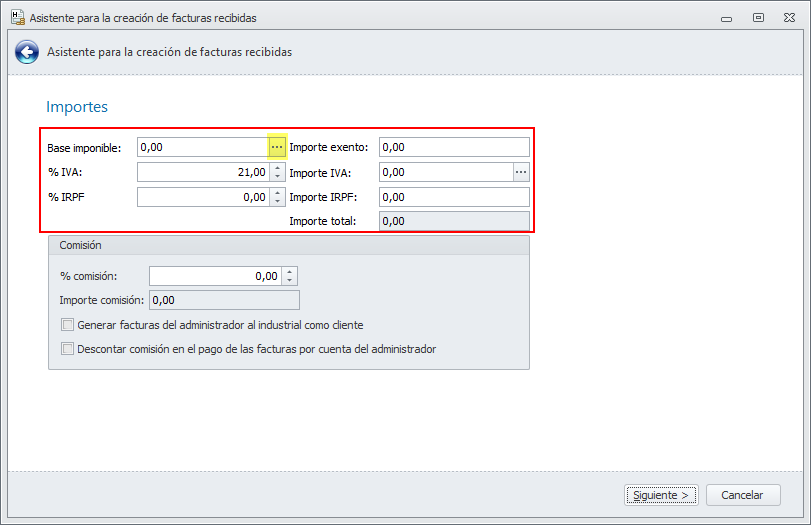811x525 pixels.
Task: Enable Generar facturas del administrador checkbox
Action: point(67,325)
